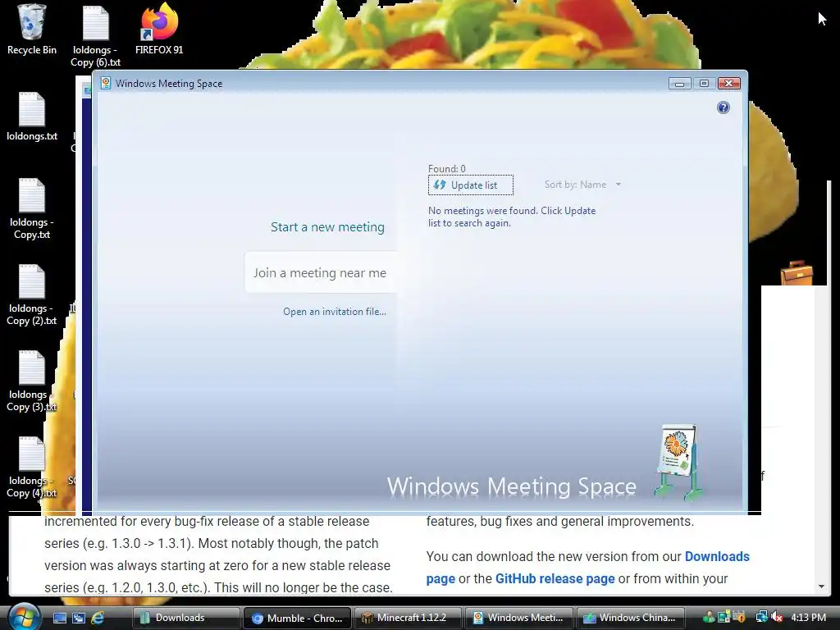Open the Recycle Bin desktop icon
This screenshot has height=630, width=840.
pyautogui.click(x=32, y=30)
